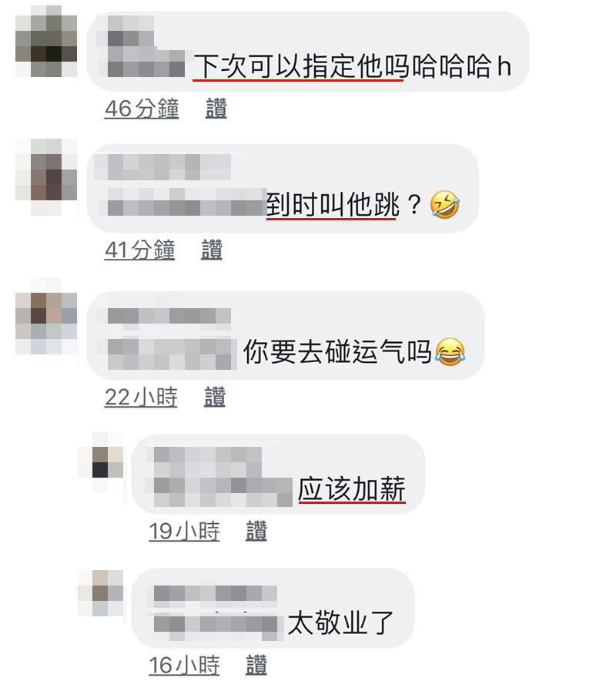Viewport: 616px width, 688px height.
Task: Click the tears-of-joy emoji after 你要去碰运气吗
Action: pyautogui.click(x=450, y=352)
